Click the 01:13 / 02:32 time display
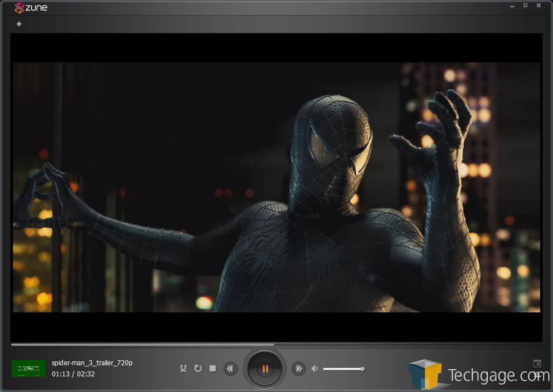Image resolution: width=553 pixels, height=392 pixels. 73,374
